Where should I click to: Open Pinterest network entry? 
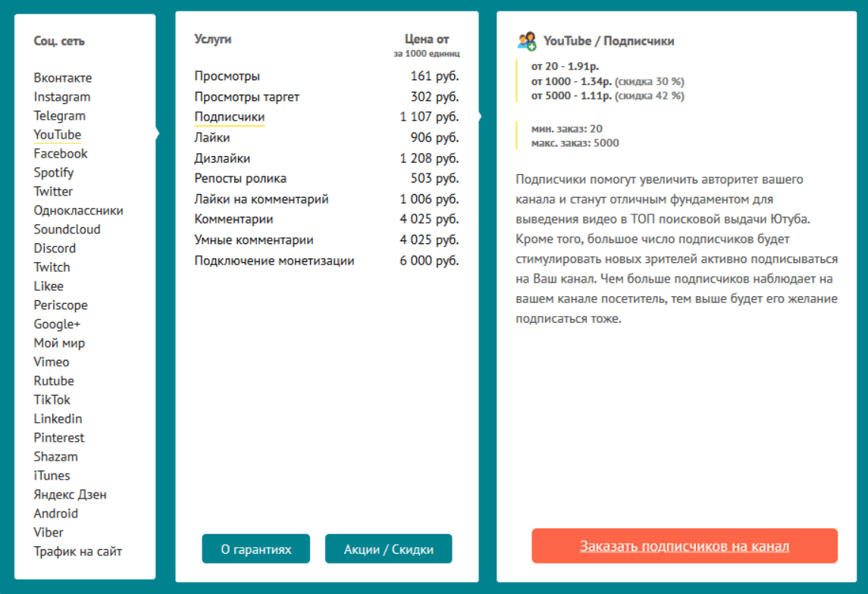pyautogui.click(x=58, y=437)
